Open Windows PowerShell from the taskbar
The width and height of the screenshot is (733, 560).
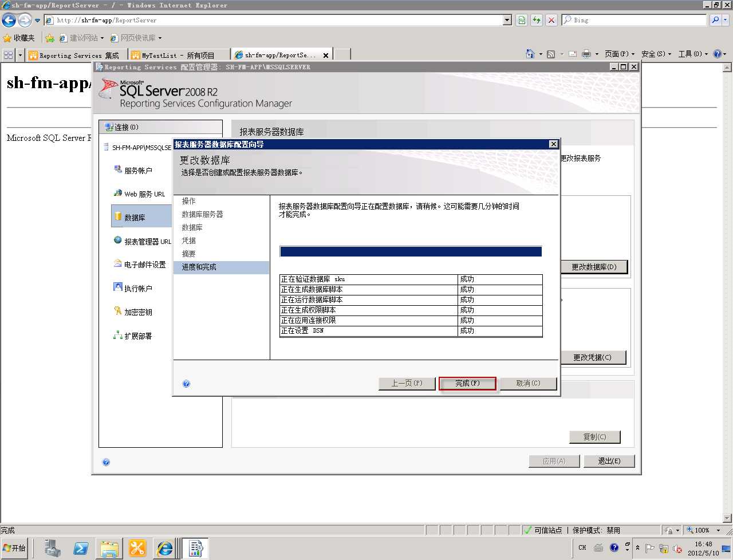[x=81, y=549]
